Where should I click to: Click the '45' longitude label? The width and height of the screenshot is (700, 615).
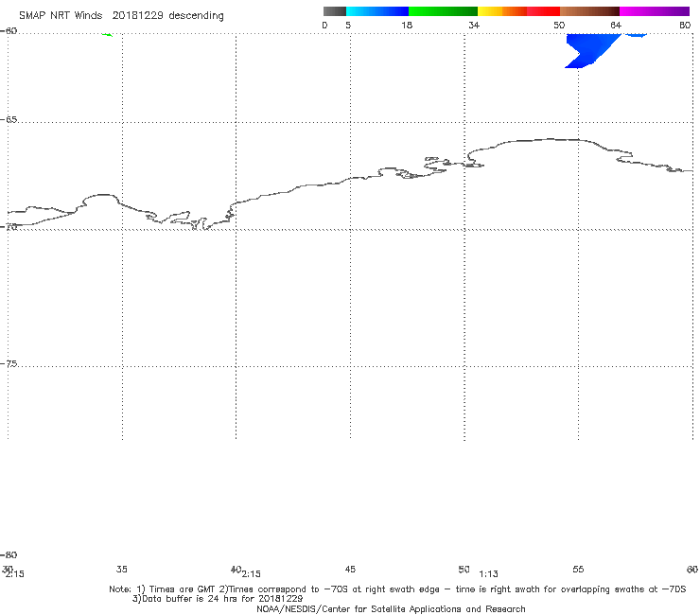(350, 569)
